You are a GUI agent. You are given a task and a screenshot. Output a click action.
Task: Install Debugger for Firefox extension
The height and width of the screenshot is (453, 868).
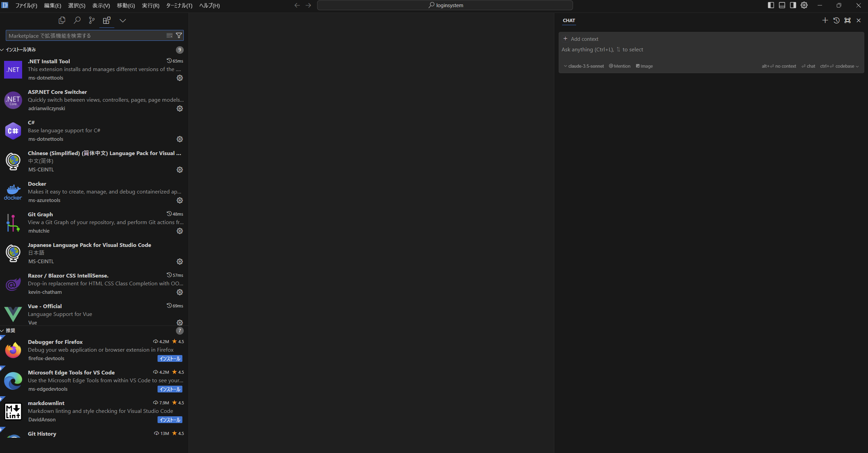pyautogui.click(x=170, y=358)
